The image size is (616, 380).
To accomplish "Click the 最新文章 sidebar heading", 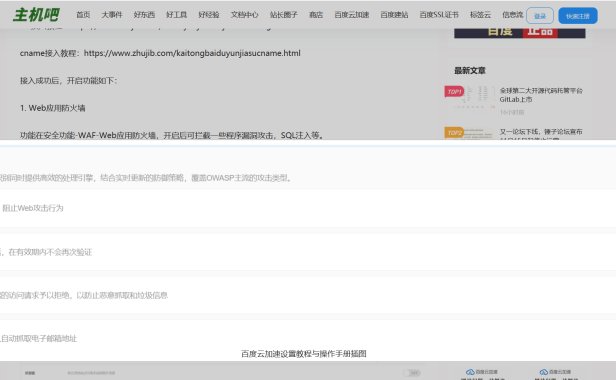I will (470, 71).
